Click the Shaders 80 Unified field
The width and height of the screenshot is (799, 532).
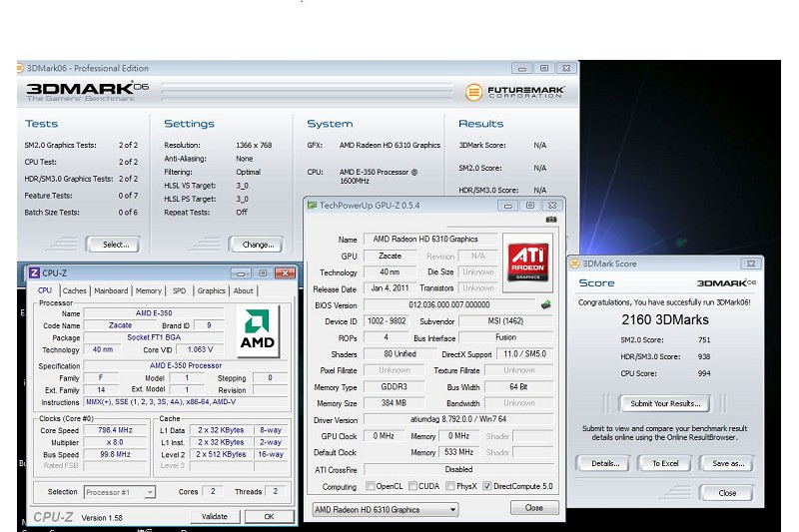[399, 353]
